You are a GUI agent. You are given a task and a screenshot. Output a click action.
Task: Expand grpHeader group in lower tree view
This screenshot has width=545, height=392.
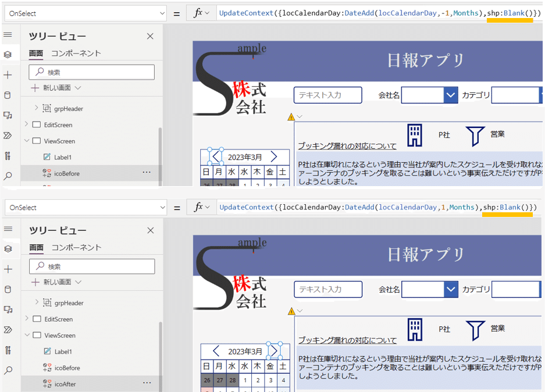click(x=37, y=302)
